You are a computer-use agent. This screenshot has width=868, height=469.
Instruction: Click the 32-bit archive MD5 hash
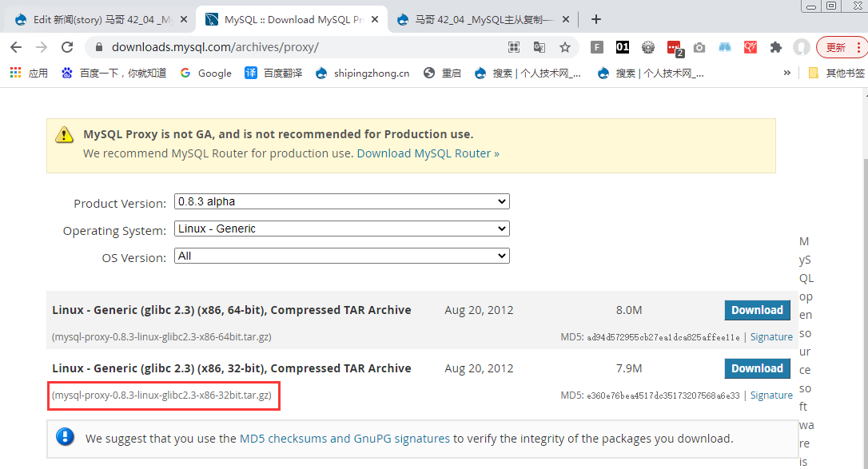[x=663, y=395]
